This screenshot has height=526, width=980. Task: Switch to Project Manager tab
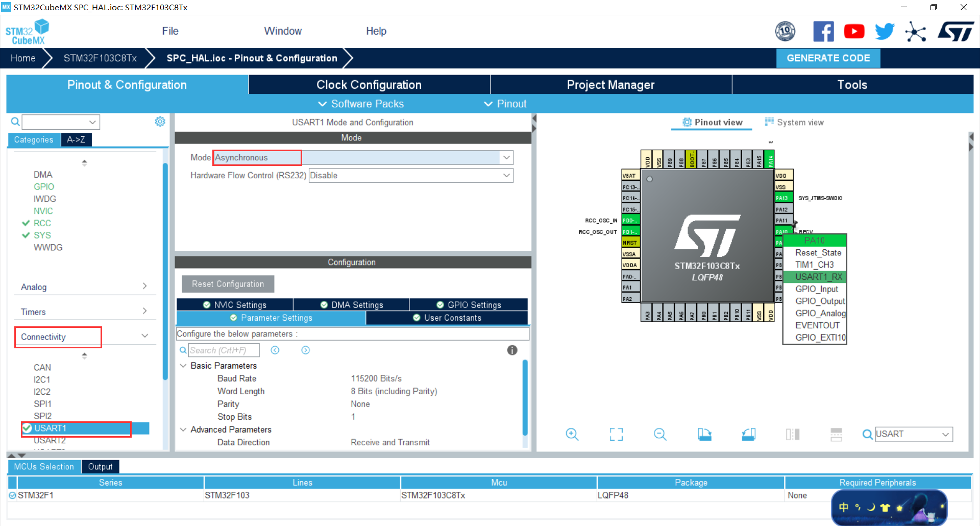pos(610,85)
